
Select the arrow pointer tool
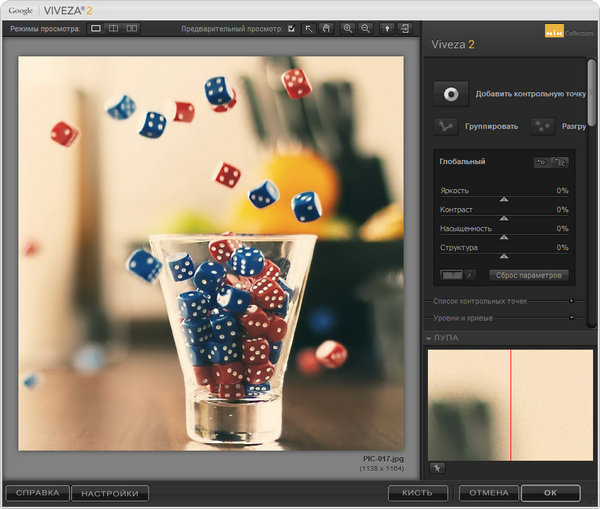309,29
